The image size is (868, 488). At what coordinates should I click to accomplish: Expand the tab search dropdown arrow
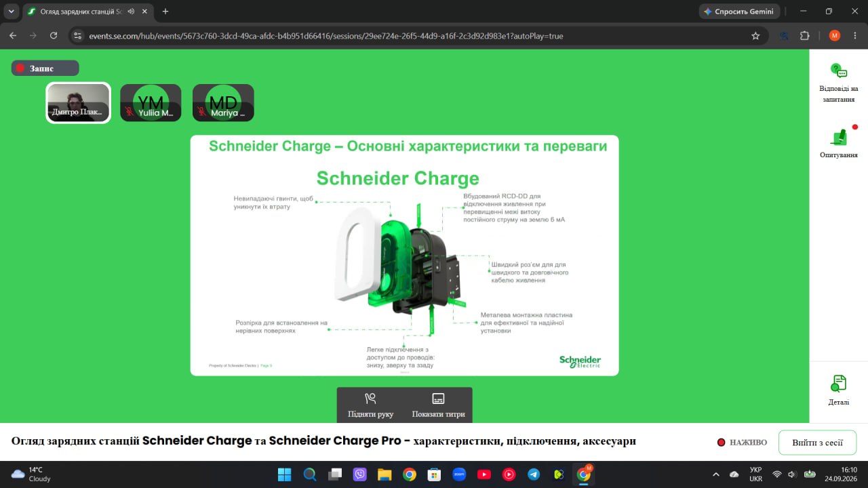pyautogui.click(x=11, y=12)
